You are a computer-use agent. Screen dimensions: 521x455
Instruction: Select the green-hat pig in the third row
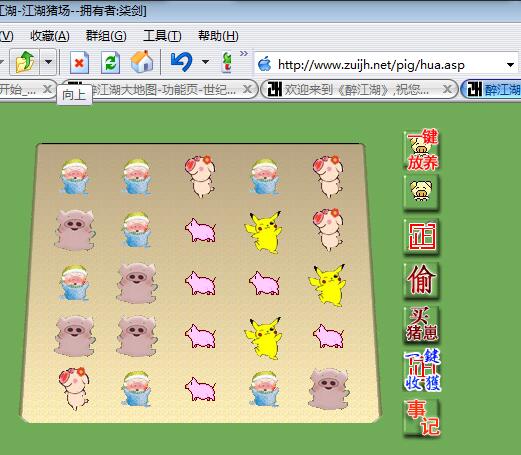click(74, 283)
